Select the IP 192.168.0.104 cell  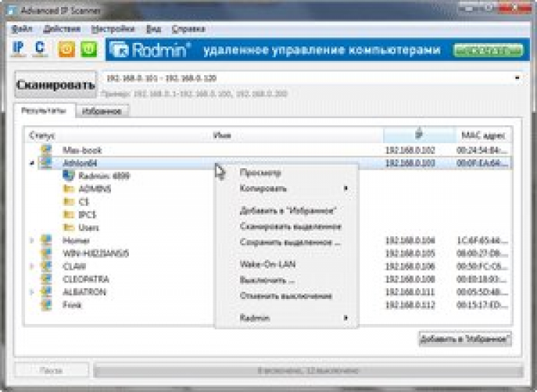pos(410,240)
